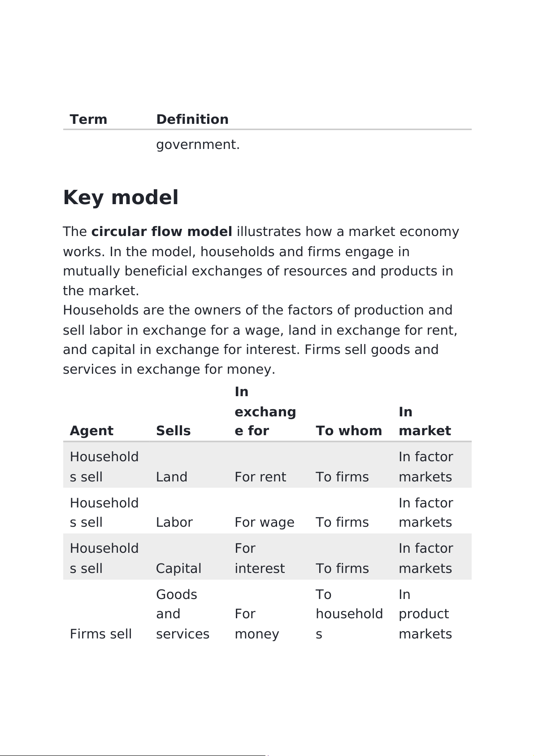Image resolution: width=534 pixels, height=756 pixels.
Task: Select the 'Labor' cell
Action: [174, 522]
